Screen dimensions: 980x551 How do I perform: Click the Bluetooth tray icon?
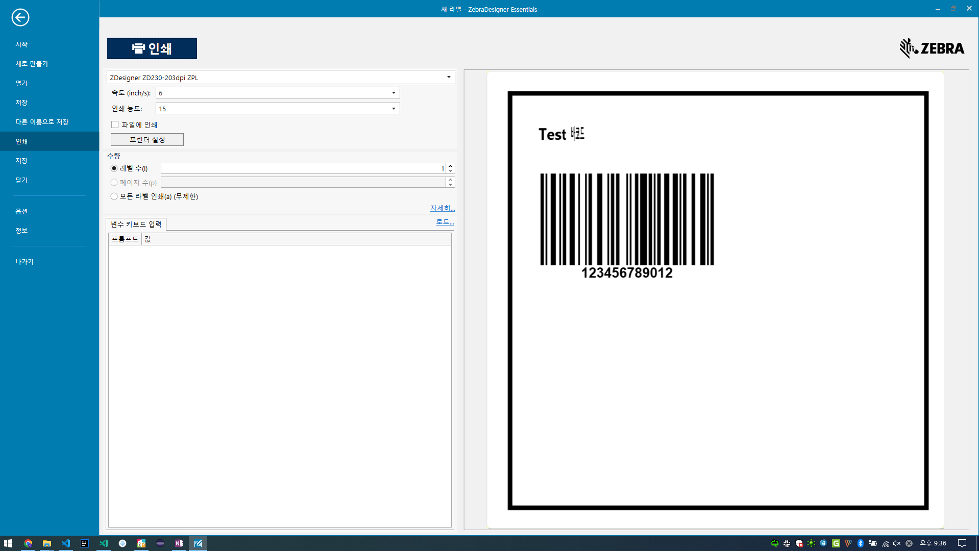coord(861,543)
